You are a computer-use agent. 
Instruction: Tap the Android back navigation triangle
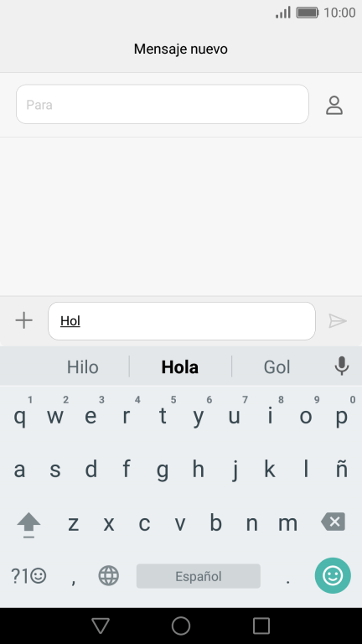[x=101, y=626]
